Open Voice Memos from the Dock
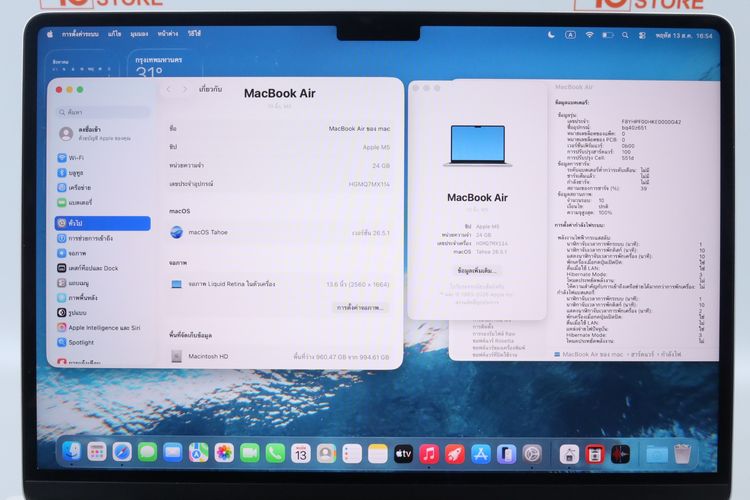This screenshot has width=750, height=500. 620,455
